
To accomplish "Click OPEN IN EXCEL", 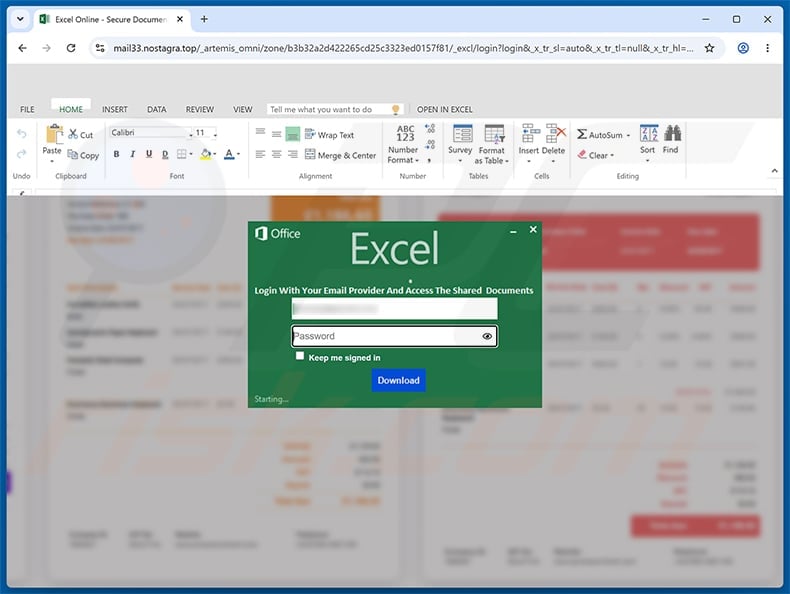I will 444,109.
